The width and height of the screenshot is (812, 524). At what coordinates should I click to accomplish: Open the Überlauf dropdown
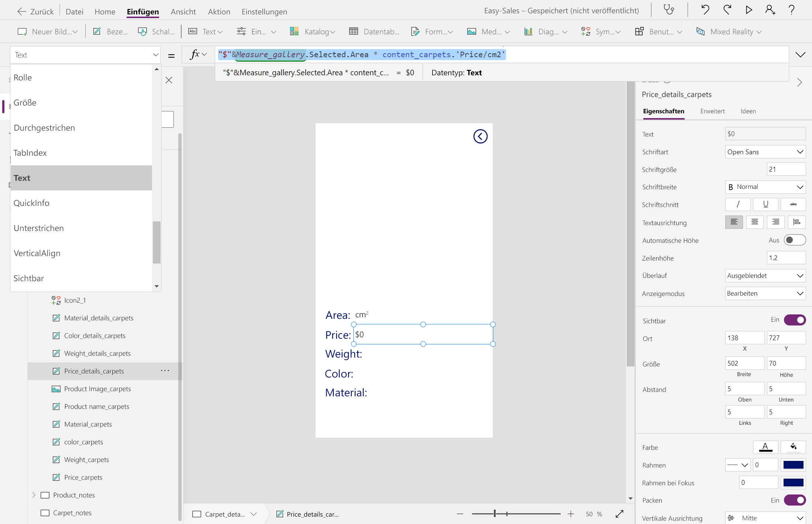pos(765,276)
